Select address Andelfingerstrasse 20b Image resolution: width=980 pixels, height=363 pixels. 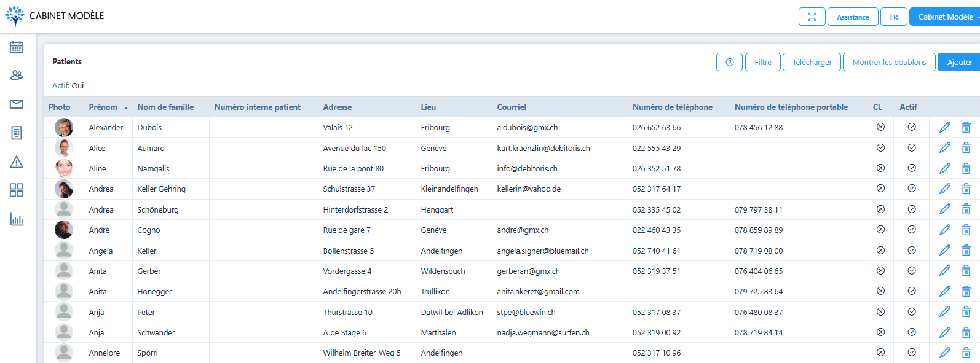coord(362,291)
